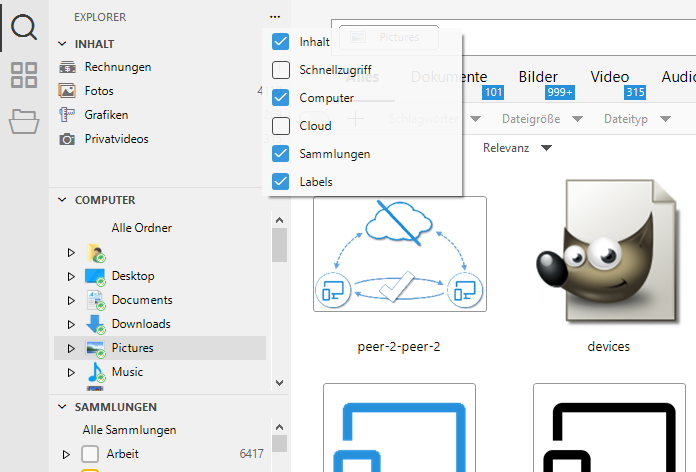Click the Music note icon
Screen dimensions: 696x472
[x=96, y=372]
